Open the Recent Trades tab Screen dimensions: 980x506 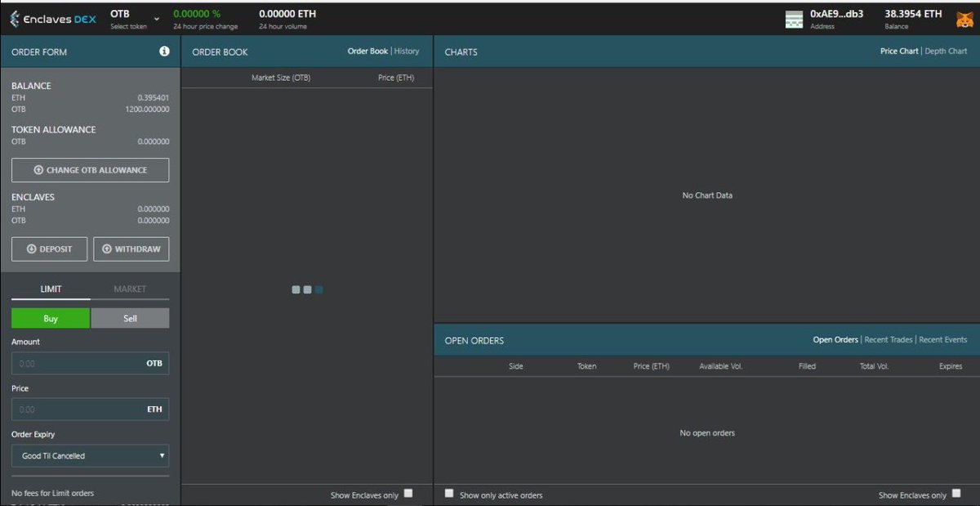click(x=889, y=339)
